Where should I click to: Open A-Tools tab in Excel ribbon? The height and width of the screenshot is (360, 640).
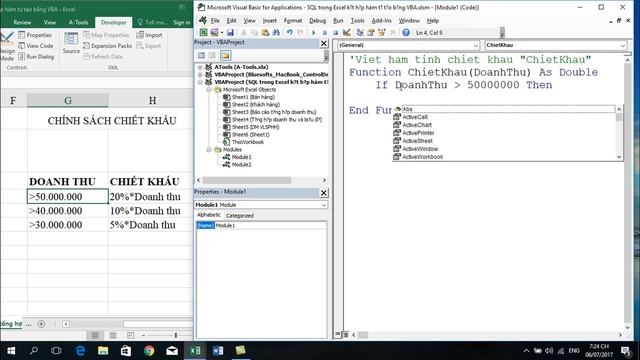click(78, 22)
